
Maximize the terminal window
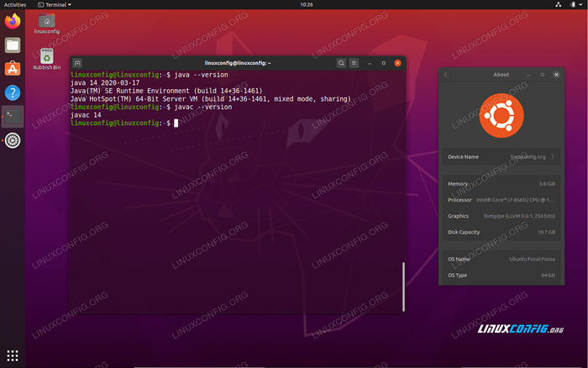click(384, 63)
